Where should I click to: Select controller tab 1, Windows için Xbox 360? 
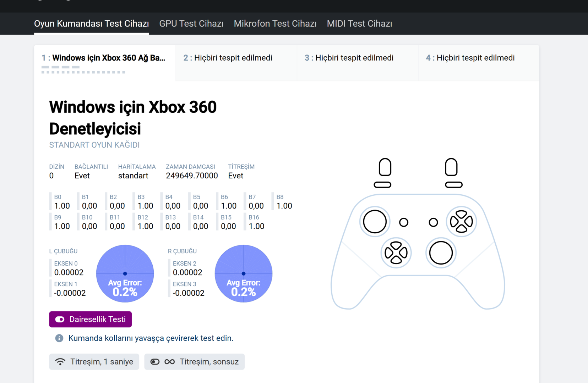click(105, 63)
